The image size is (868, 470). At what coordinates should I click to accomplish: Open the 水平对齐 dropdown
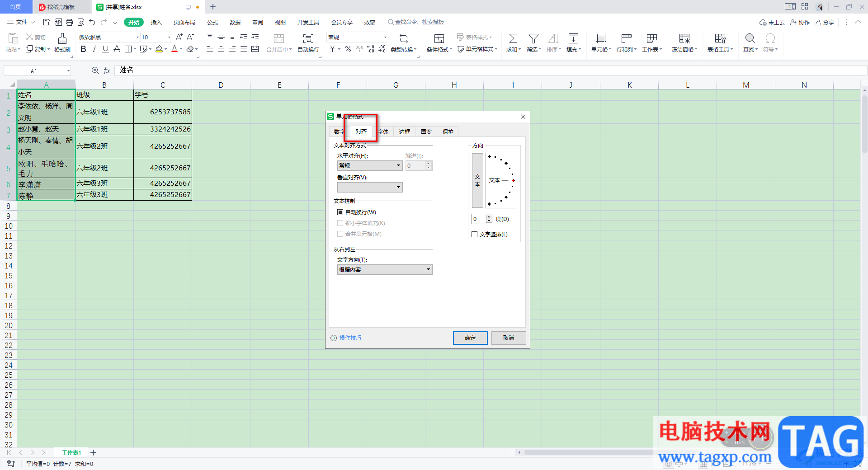[x=370, y=165]
